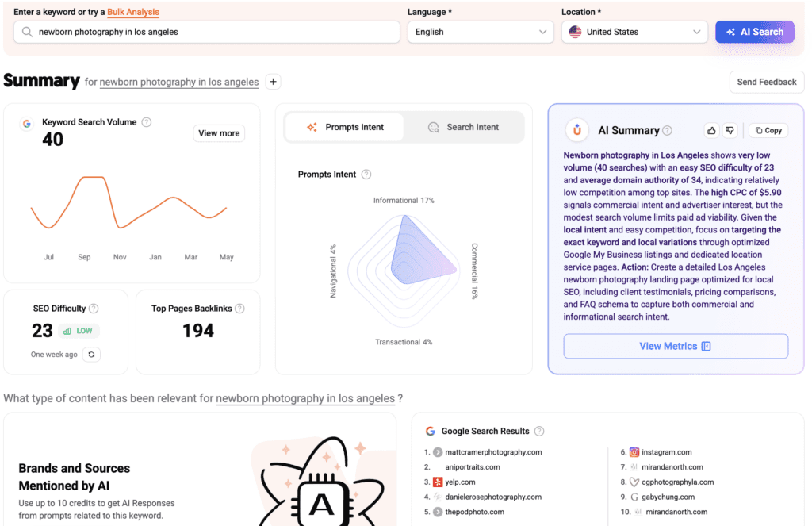The width and height of the screenshot is (812, 526).
Task: Click the Top Pages Backlinks help icon
Action: click(x=239, y=309)
